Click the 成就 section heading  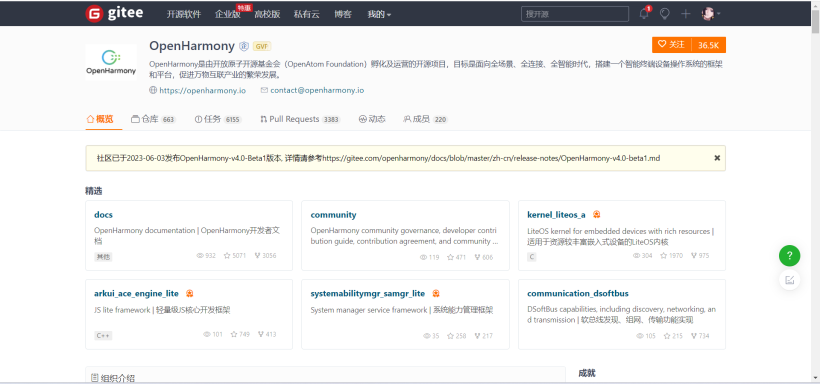587,373
